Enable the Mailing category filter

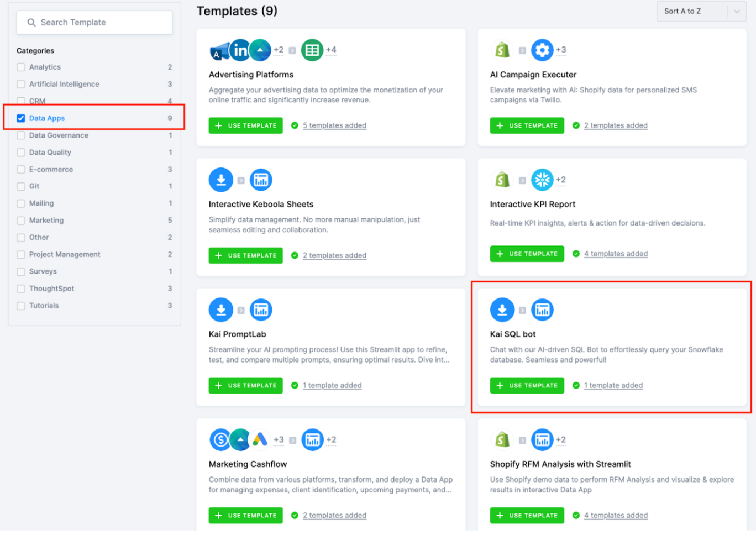(21, 203)
